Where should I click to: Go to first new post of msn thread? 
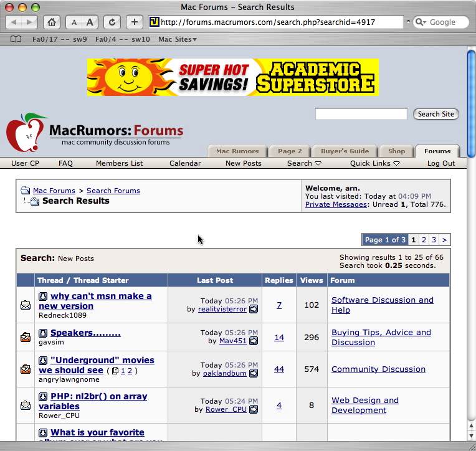[x=43, y=297]
